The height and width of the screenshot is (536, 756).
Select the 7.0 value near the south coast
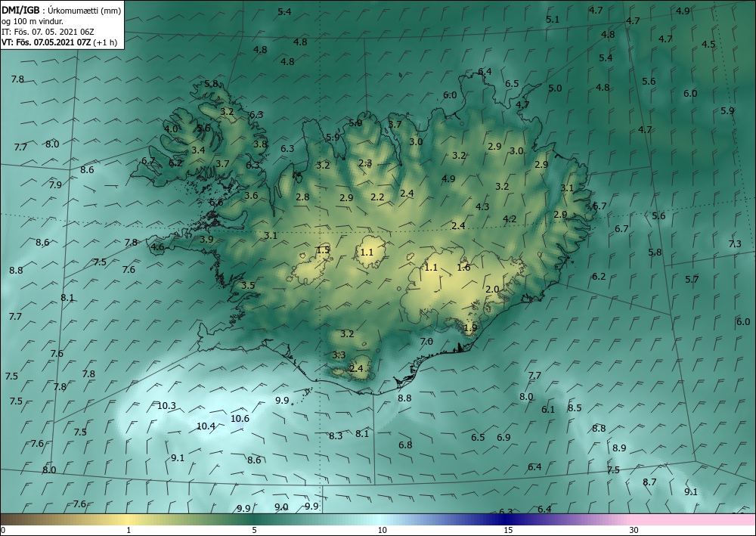[426, 341]
